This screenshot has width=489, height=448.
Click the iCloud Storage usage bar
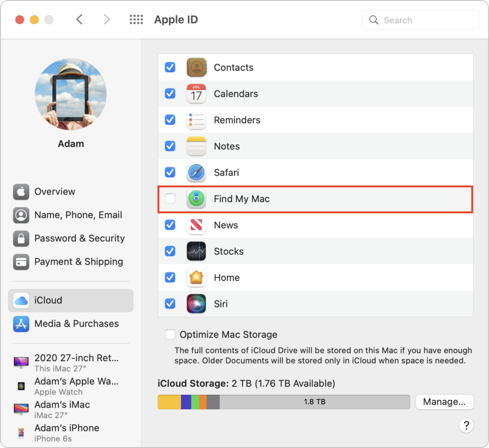click(x=284, y=402)
